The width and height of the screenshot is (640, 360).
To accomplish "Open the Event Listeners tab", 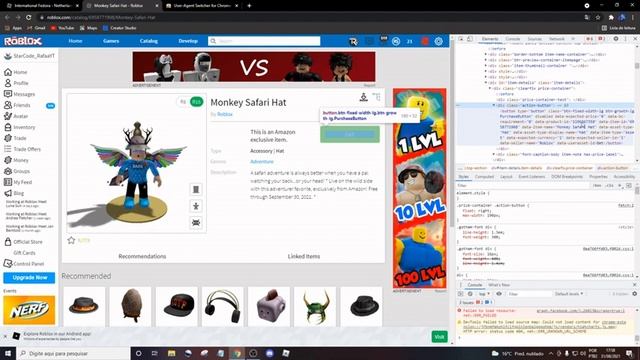I will (531, 177).
